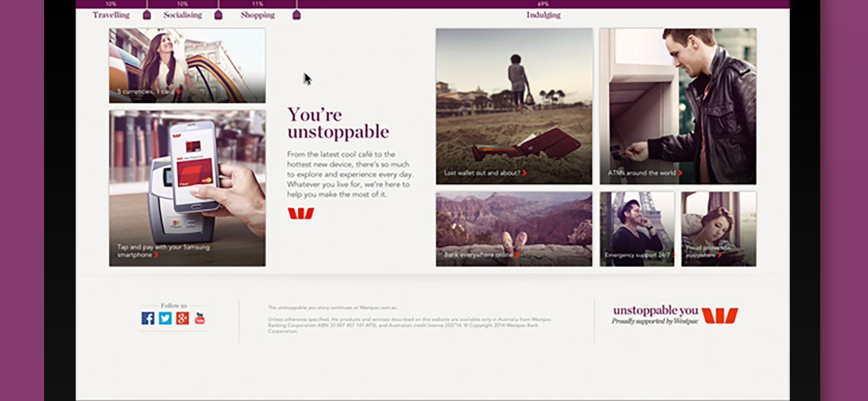The width and height of the screenshot is (868, 401).
Task: Select the Indulging category label
Action: (x=543, y=15)
